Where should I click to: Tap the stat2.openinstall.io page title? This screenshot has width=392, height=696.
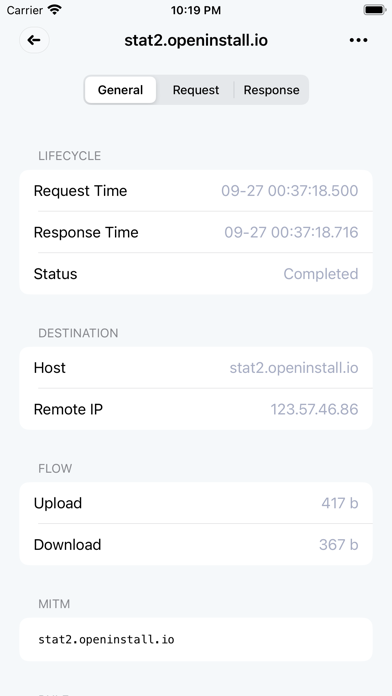click(196, 40)
